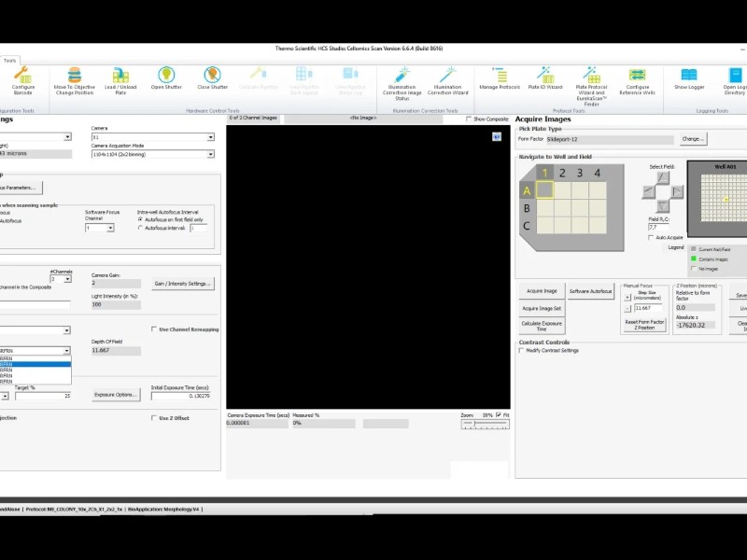747x560 pixels.
Task: Adjust the Zoom slider
Action: [485, 424]
